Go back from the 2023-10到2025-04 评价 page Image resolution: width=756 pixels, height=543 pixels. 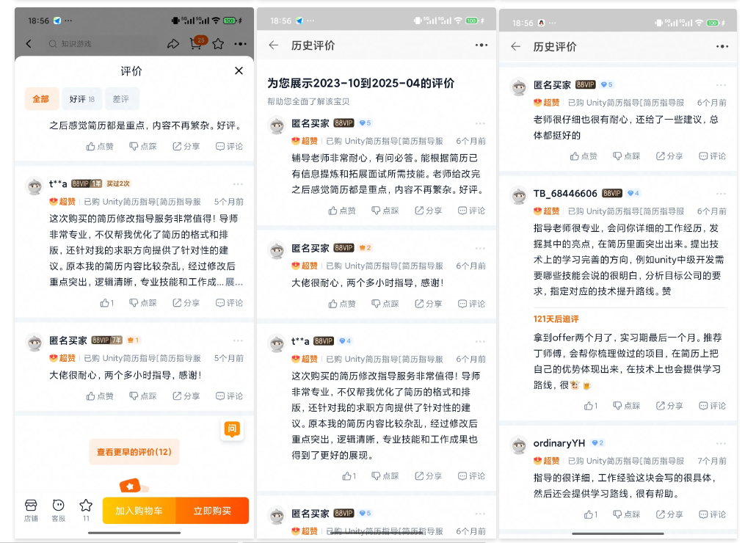274,45
